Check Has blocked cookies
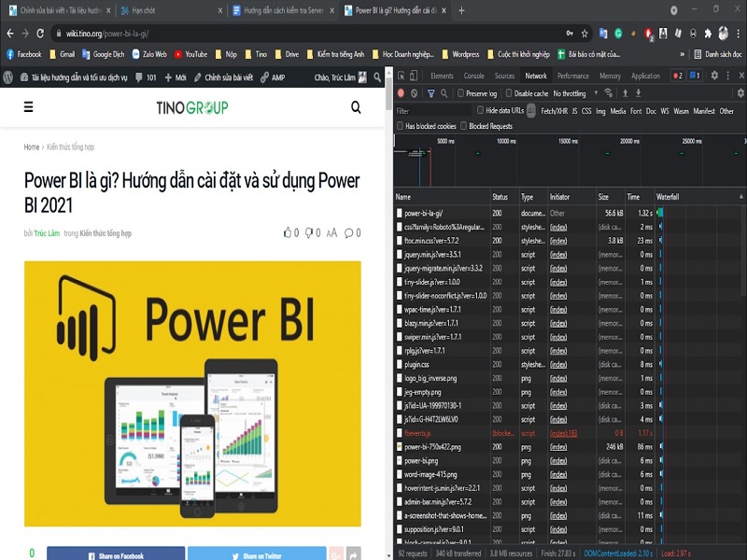This screenshot has height=560, width=747. [x=401, y=126]
